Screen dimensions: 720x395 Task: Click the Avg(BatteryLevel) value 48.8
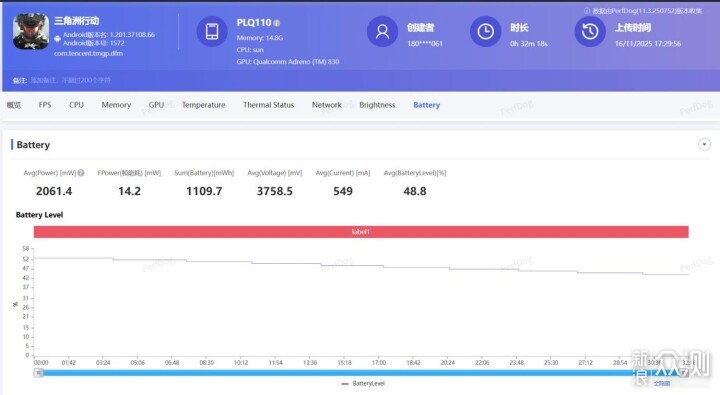[415, 191]
